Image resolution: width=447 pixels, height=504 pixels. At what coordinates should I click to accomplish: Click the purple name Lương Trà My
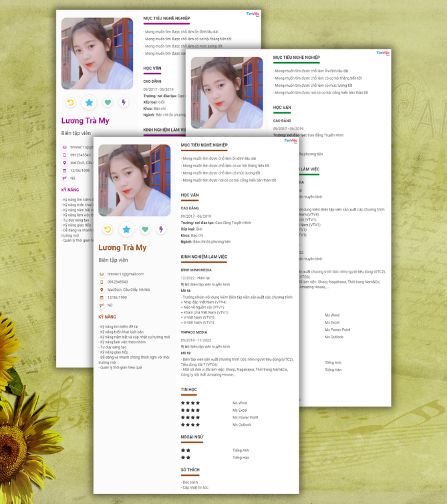[x=85, y=121]
